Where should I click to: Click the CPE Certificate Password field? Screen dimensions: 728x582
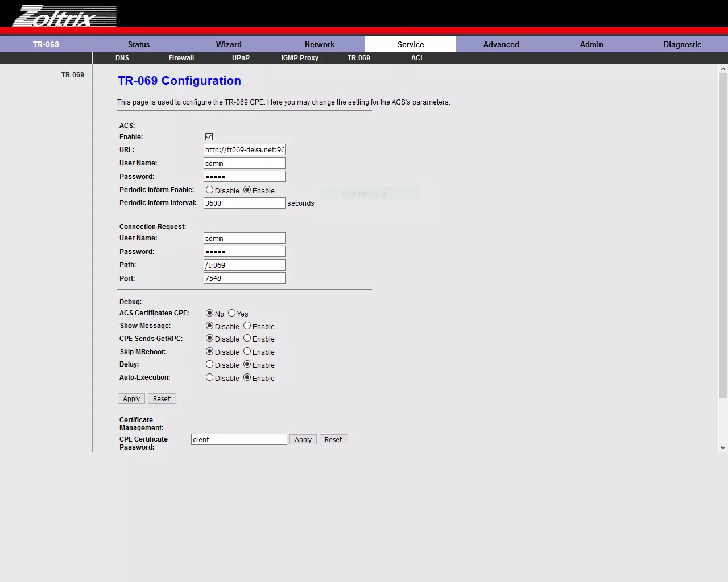tap(239, 439)
